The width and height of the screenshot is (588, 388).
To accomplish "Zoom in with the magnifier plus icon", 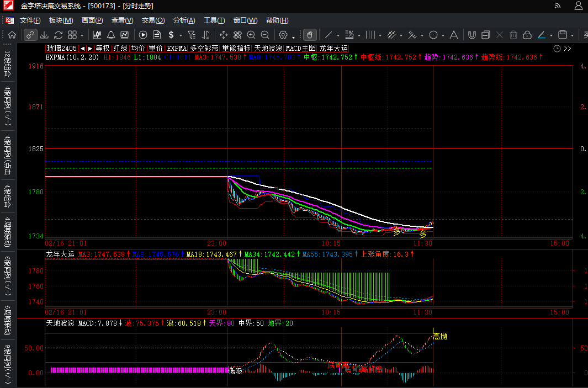I will [x=251, y=35].
